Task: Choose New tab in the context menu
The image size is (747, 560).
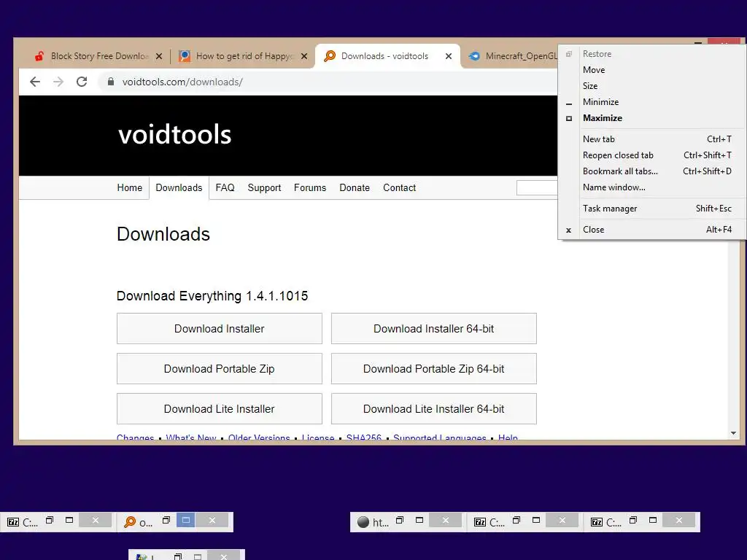Action: pyautogui.click(x=652, y=139)
